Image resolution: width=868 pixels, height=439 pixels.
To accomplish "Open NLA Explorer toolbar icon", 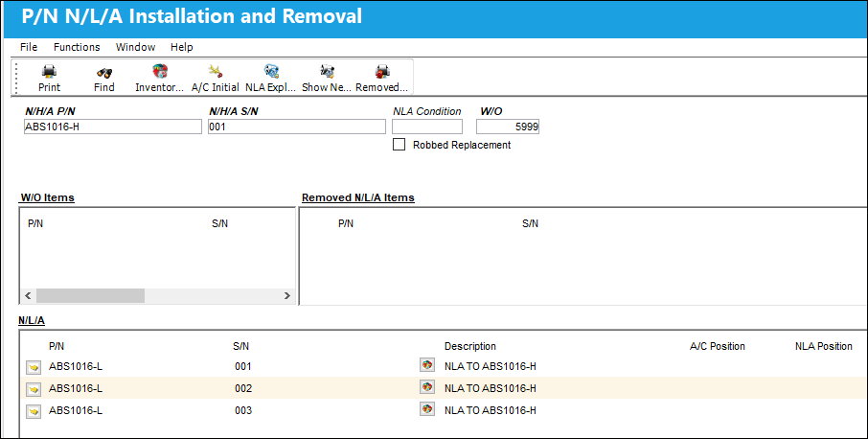I will coord(271,72).
